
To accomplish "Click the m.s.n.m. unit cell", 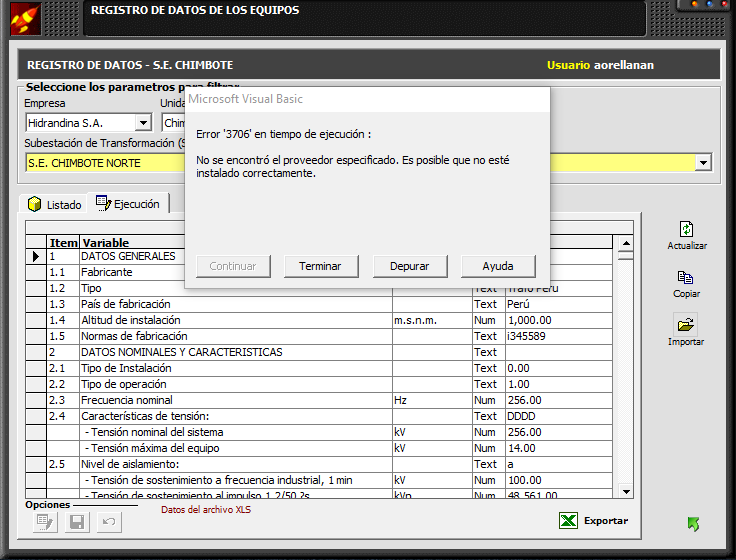I will (x=432, y=320).
